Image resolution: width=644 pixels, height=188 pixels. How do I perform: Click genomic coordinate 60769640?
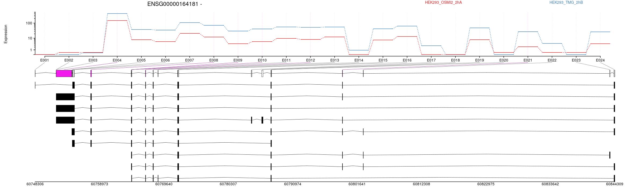(164, 184)
